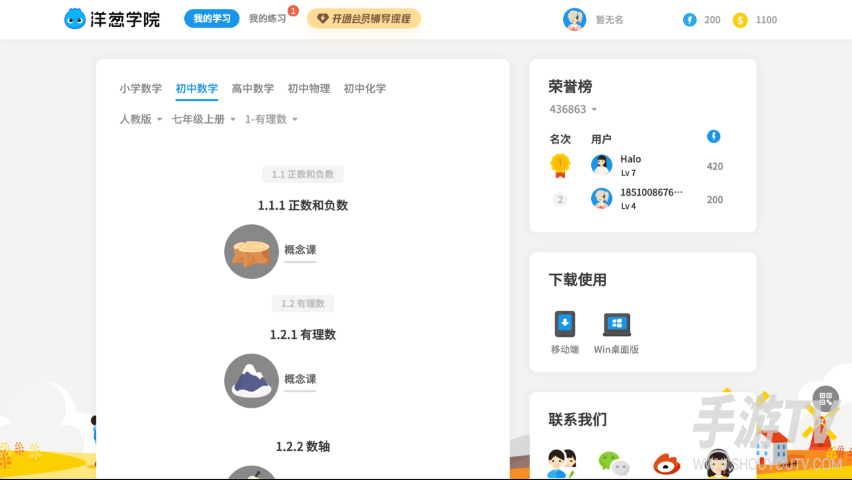Switch to 初中数学 subject tab
This screenshot has height=480, width=852.
(x=197, y=88)
